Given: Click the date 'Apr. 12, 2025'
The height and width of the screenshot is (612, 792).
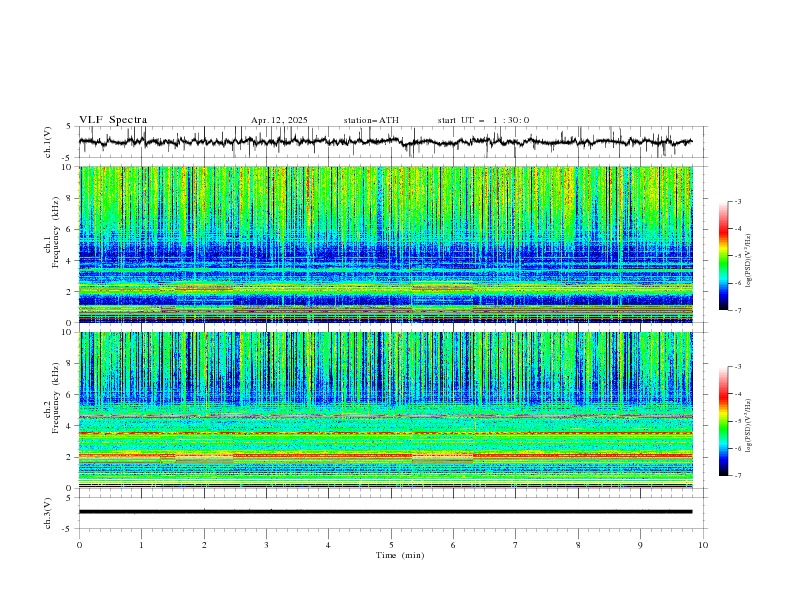Looking at the screenshot, I should (x=279, y=120).
